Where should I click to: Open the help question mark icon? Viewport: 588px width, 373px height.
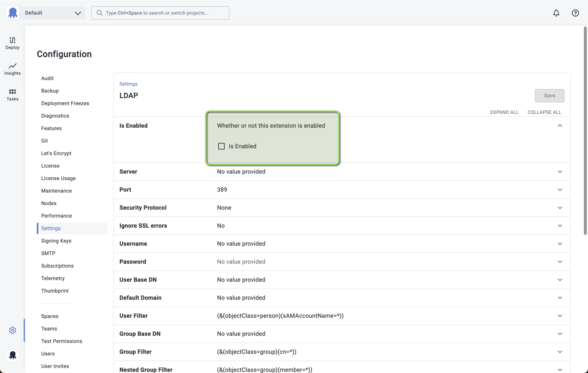[575, 13]
